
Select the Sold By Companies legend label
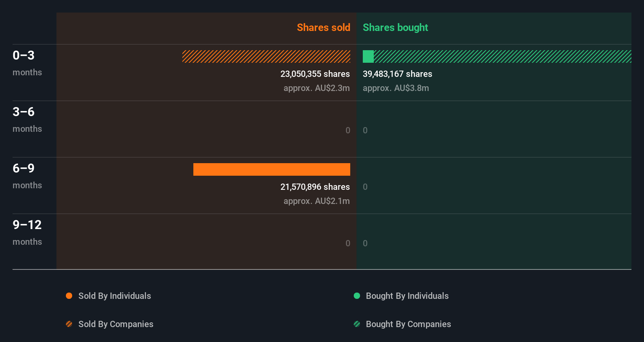point(116,324)
